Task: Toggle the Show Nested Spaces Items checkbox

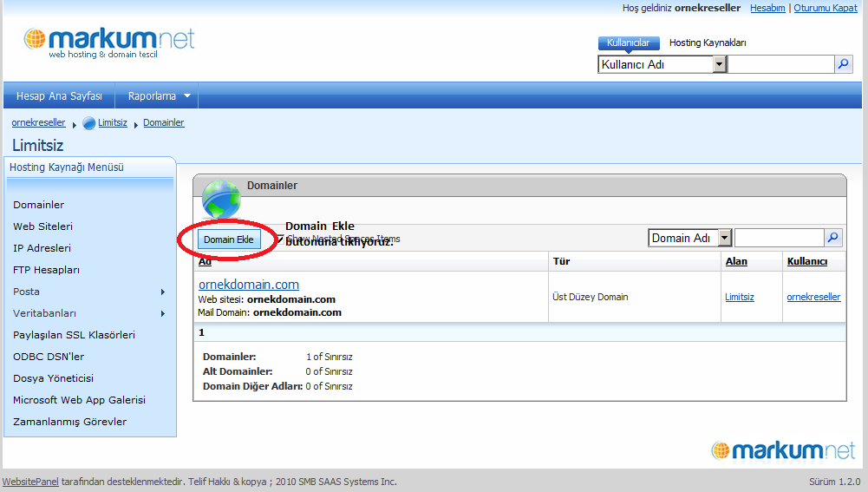Action: [280, 239]
